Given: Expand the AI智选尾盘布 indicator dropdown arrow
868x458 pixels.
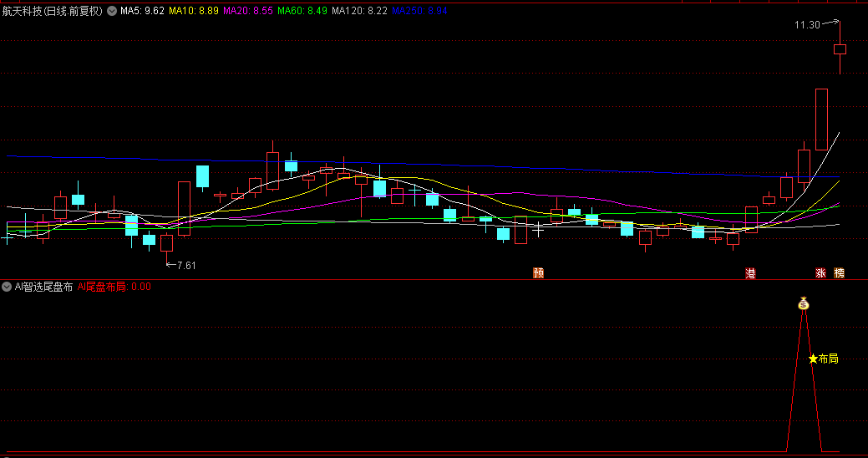Looking at the screenshot, I should pyautogui.click(x=7, y=287).
